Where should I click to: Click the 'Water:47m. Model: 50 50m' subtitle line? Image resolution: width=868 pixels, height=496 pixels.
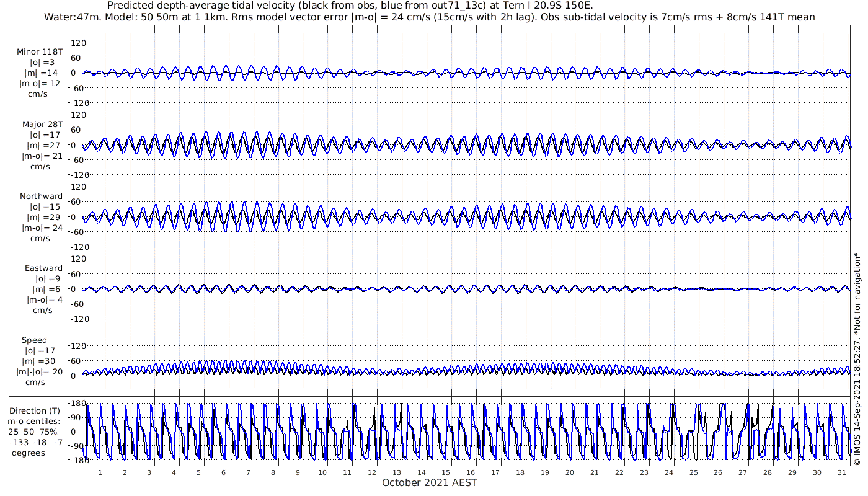(429, 17)
